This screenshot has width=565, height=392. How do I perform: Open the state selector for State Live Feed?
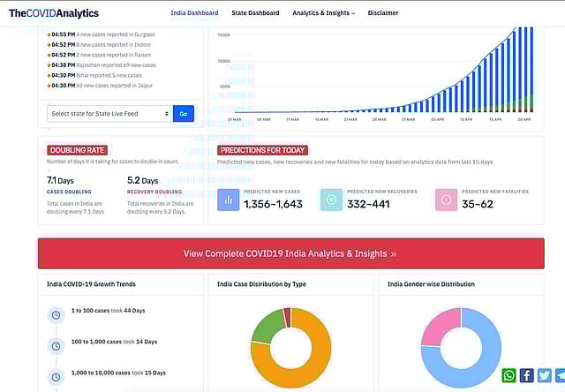pyautogui.click(x=109, y=113)
